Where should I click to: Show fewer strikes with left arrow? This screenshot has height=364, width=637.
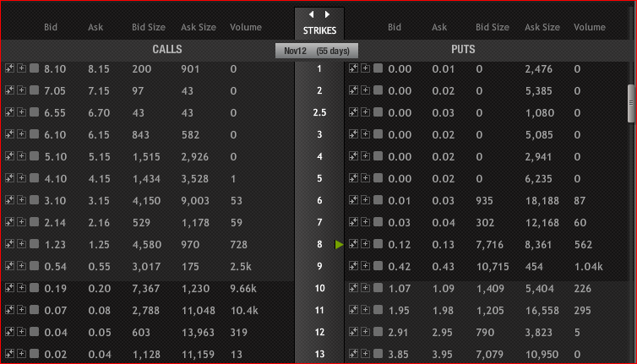311,14
